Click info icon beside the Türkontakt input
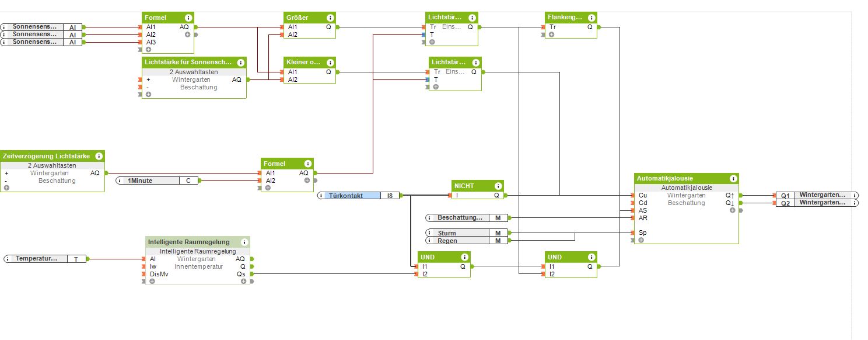868x340 pixels. (x=321, y=196)
